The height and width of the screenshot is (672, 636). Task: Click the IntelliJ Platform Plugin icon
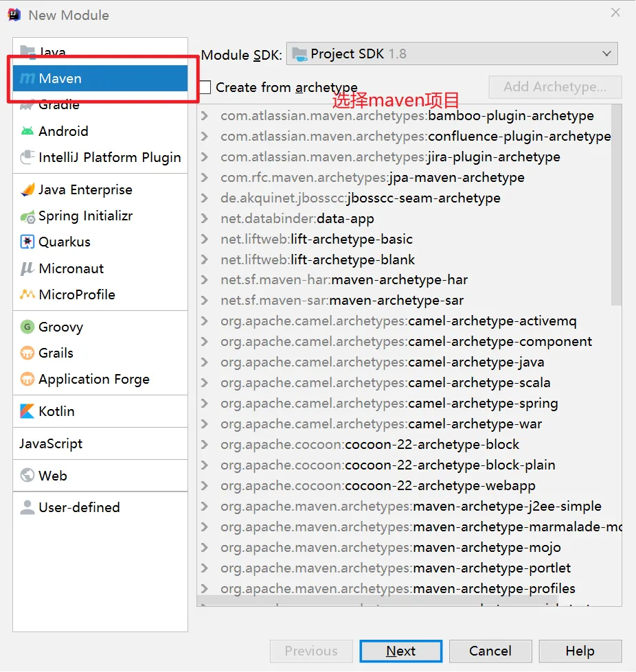point(27,157)
